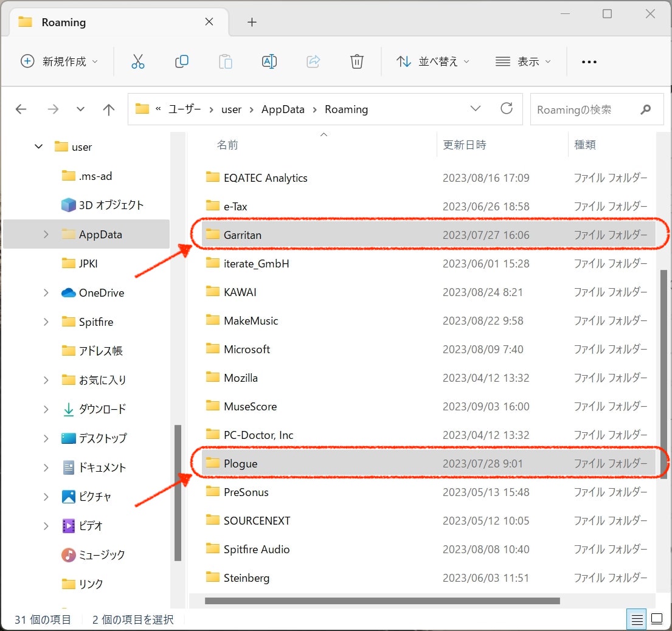Select the e-Tax folder

235,207
